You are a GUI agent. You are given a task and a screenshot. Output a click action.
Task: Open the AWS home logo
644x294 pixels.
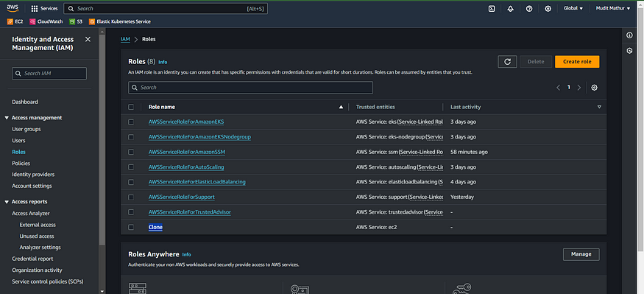(x=13, y=8)
